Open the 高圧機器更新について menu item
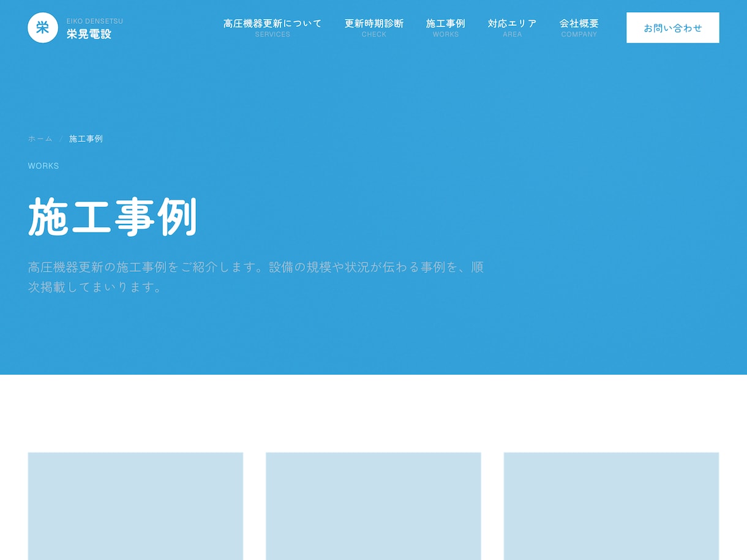The height and width of the screenshot is (560, 747). click(x=272, y=28)
